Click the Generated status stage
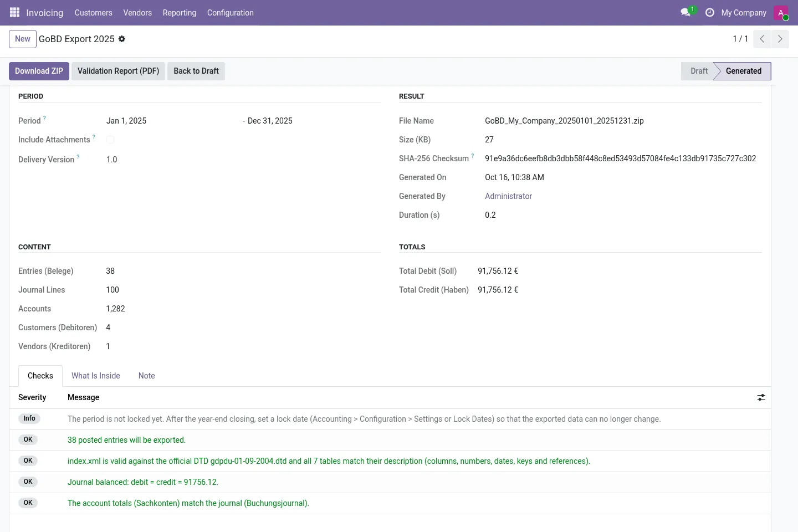Viewport: 798px width, 532px height. pos(743,71)
